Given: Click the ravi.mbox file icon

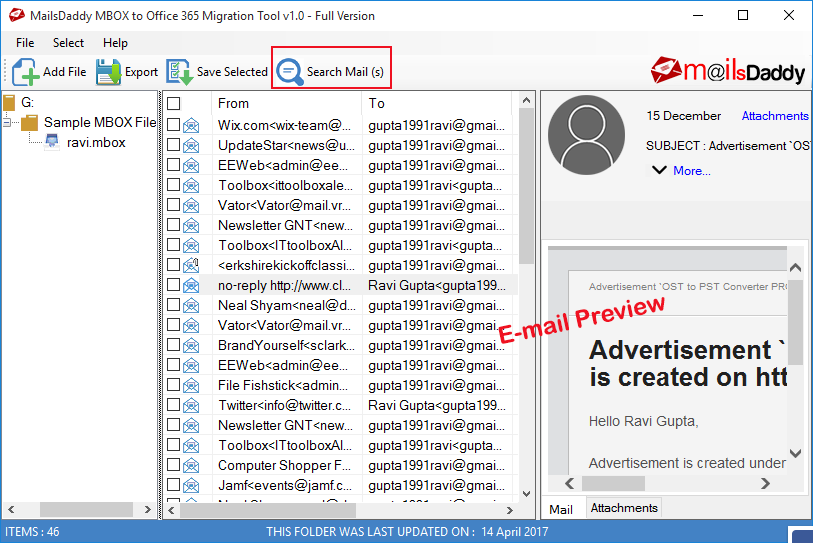Looking at the screenshot, I should coord(52,143).
